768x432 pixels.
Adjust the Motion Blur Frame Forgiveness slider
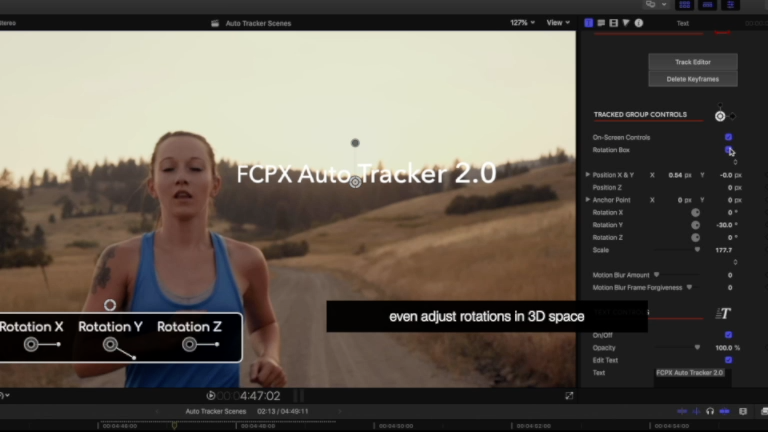click(689, 288)
